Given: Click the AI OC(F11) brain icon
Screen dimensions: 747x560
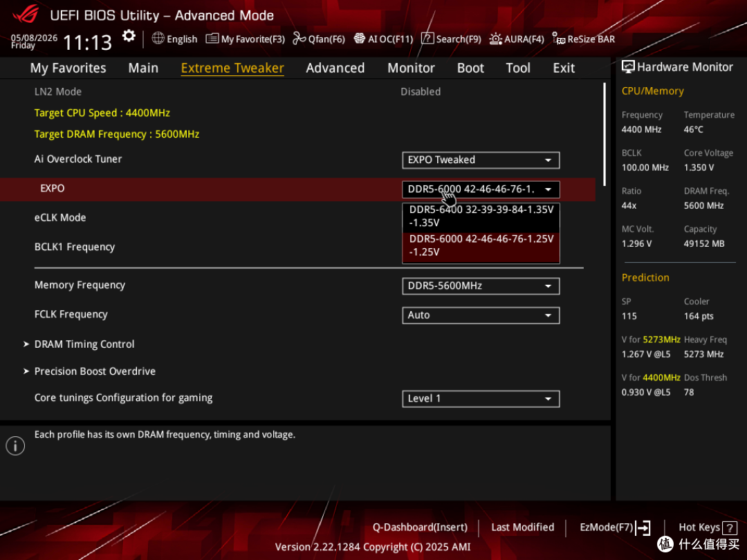Looking at the screenshot, I should click(x=359, y=39).
